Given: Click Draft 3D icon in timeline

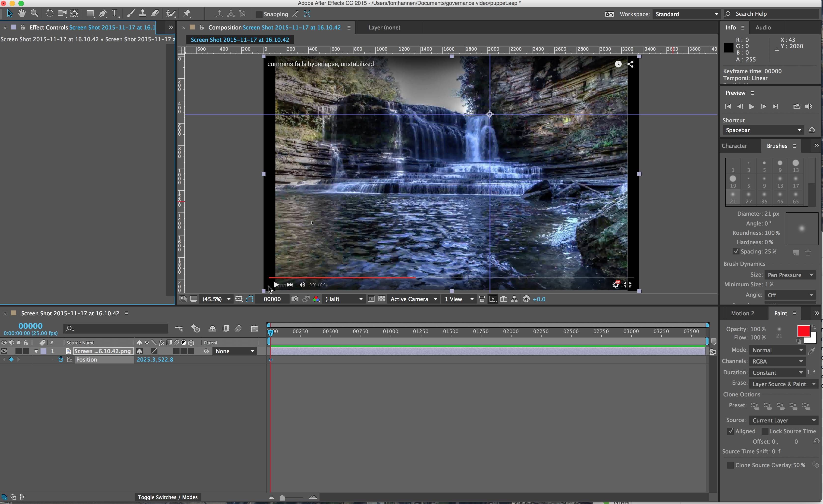Looking at the screenshot, I should click(x=195, y=329).
